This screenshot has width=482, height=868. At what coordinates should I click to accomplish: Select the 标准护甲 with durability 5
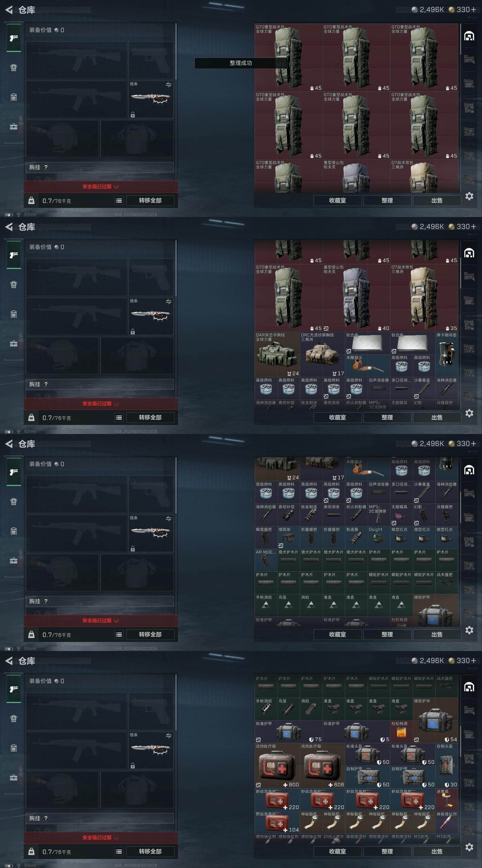(x=356, y=732)
